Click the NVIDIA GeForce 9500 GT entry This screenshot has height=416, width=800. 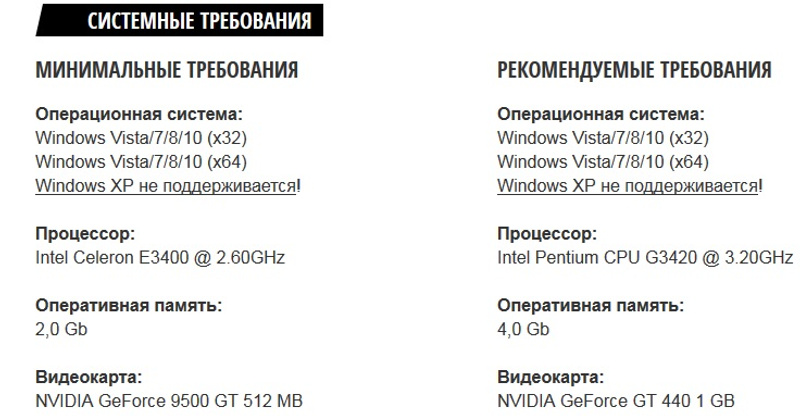pyautogui.click(x=169, y=401)
